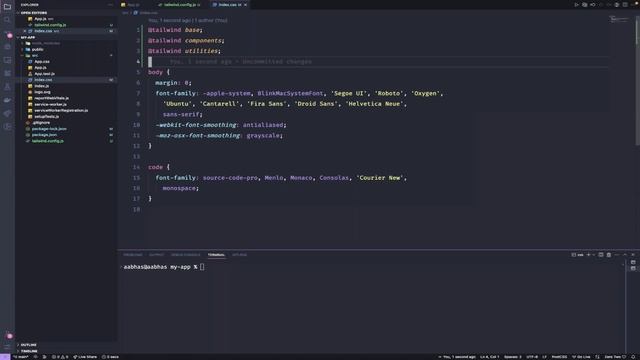Select the OUTPUT panel tab
The image size is (640, 360).
tap(156, 255)
